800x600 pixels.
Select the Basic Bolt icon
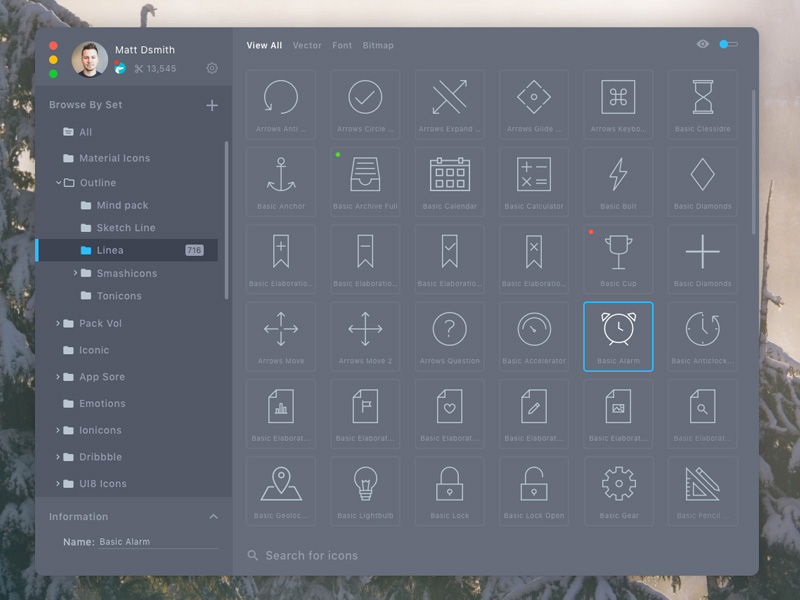(x=618, y=181)
